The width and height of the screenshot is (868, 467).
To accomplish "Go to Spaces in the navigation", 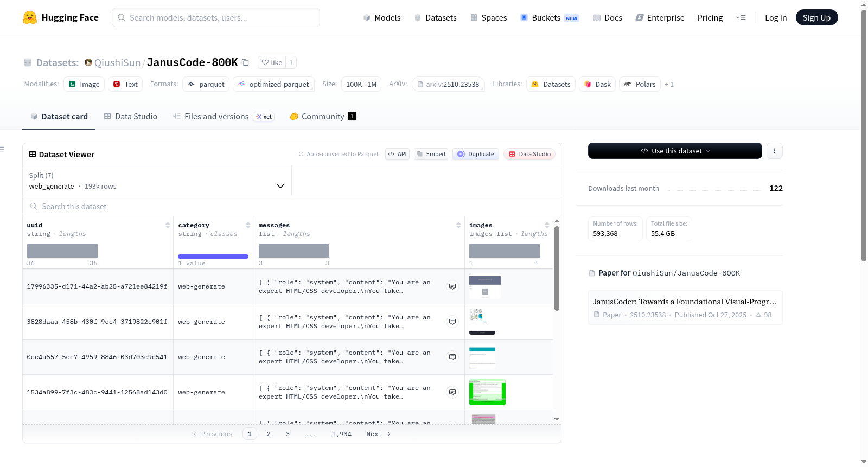I will coord(489,17).
